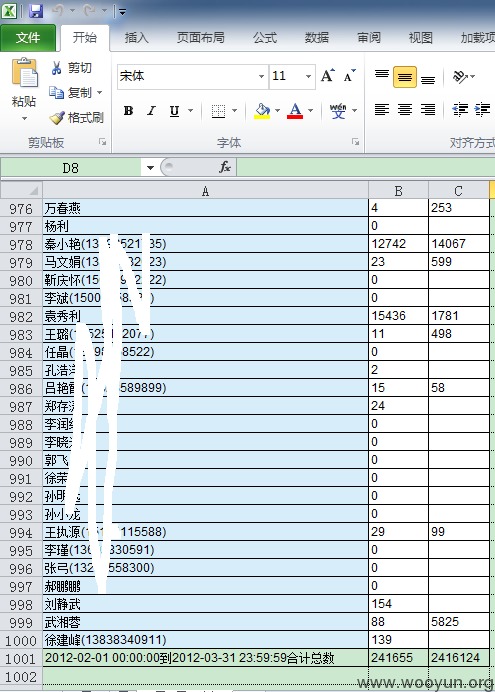The width and height of the screenshot is (495, 692).
Task: Switch to the 视图 (View) tab
Action: pos(420,38)
